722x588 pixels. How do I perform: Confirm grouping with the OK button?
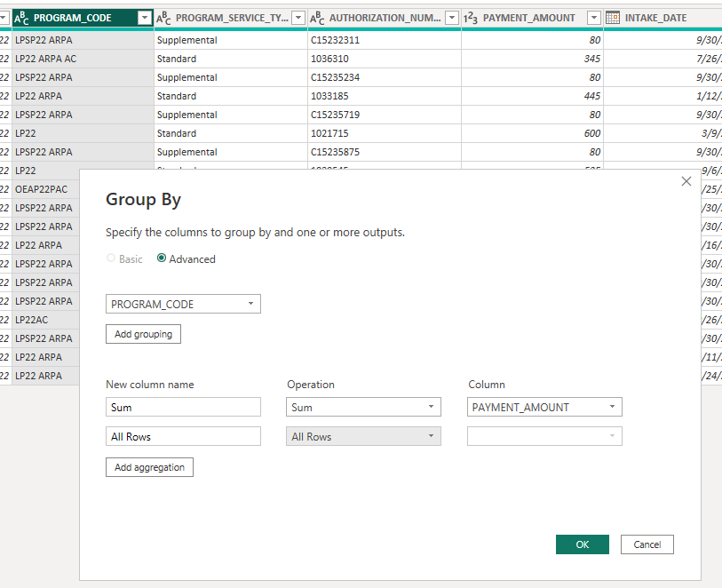pyautogui.click(x=583, y=544)
